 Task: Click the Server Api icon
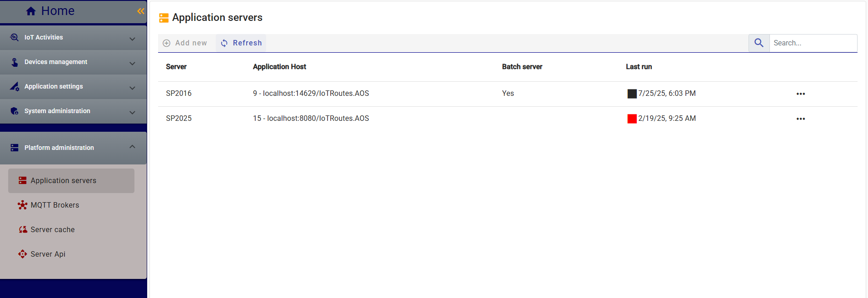coord(22,254)
